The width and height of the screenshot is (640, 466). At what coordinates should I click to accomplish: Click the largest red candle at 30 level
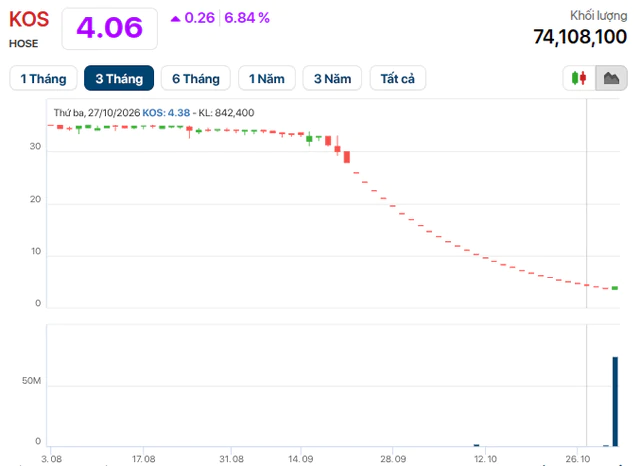click(347, 157)
